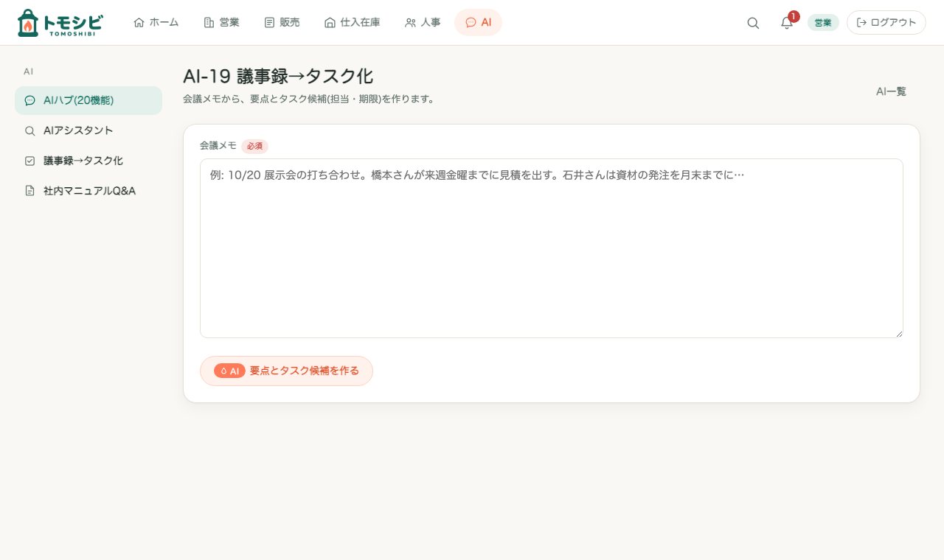Click the textarea resize handle corner
This screenshot has width=944, height=560.
[898, 333]
